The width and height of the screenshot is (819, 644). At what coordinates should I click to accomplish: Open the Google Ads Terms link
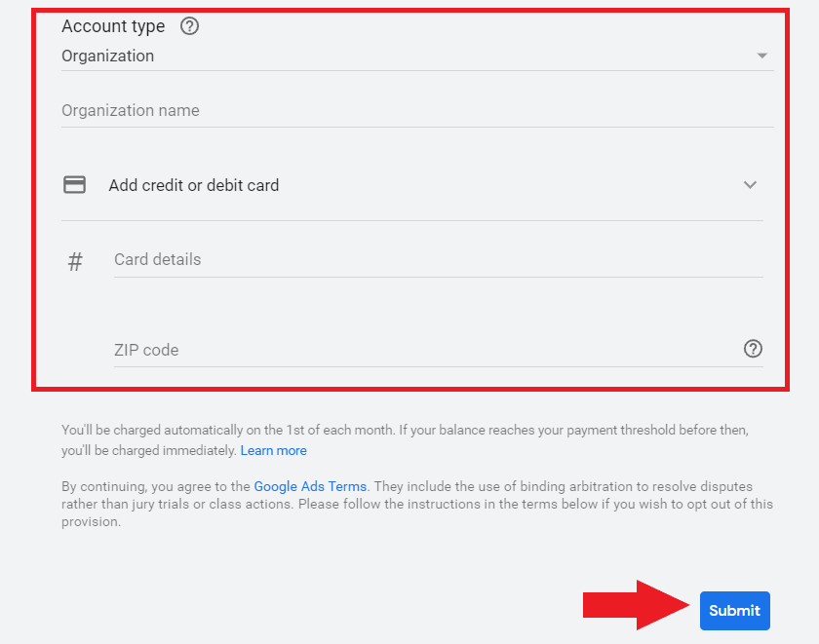tap(309, 486)
